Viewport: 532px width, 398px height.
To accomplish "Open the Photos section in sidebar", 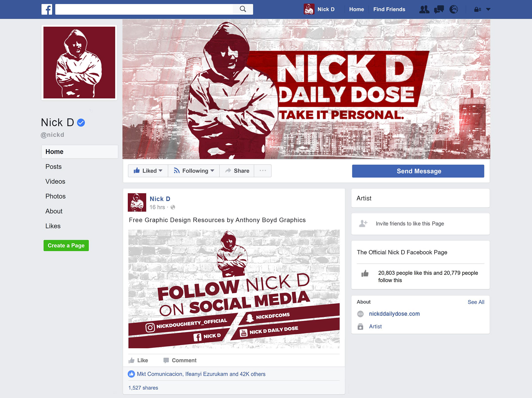I will click(55, 196).
